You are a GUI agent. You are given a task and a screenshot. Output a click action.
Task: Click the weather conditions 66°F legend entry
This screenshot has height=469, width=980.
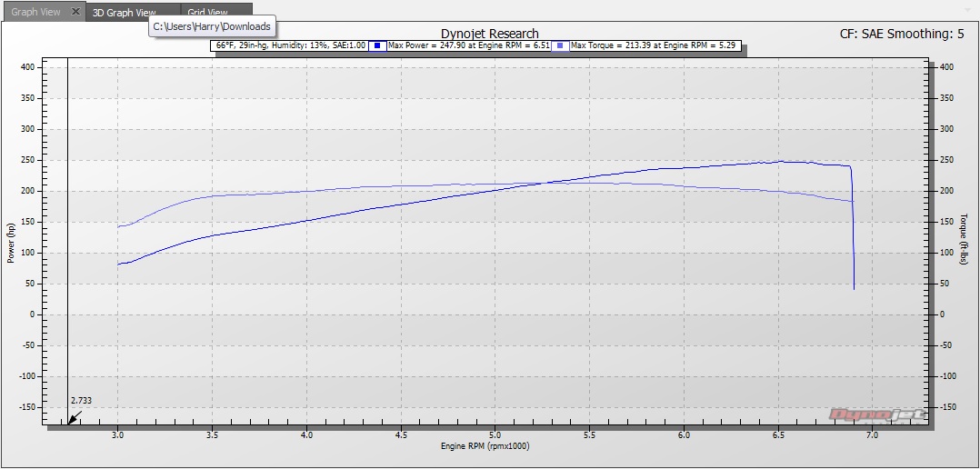(x=289, y=45)
